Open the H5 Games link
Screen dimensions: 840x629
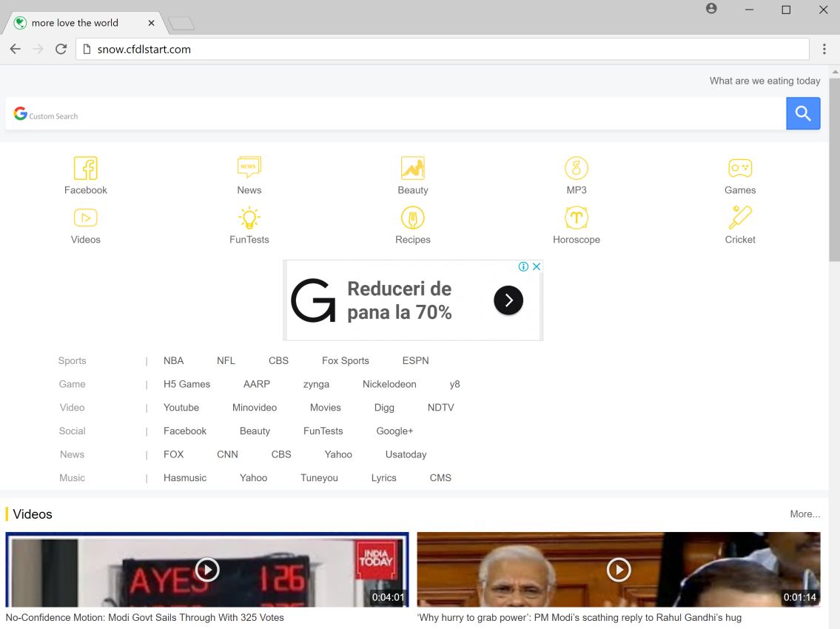click(187, 384)
